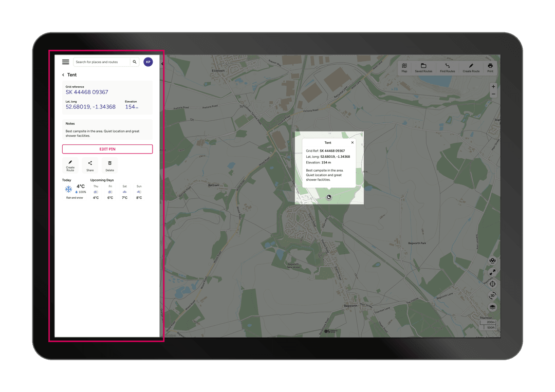The height and width of the screenshot is (392, 555).
Task: Toggle 3D map view
Action: [x=492, y=295]
